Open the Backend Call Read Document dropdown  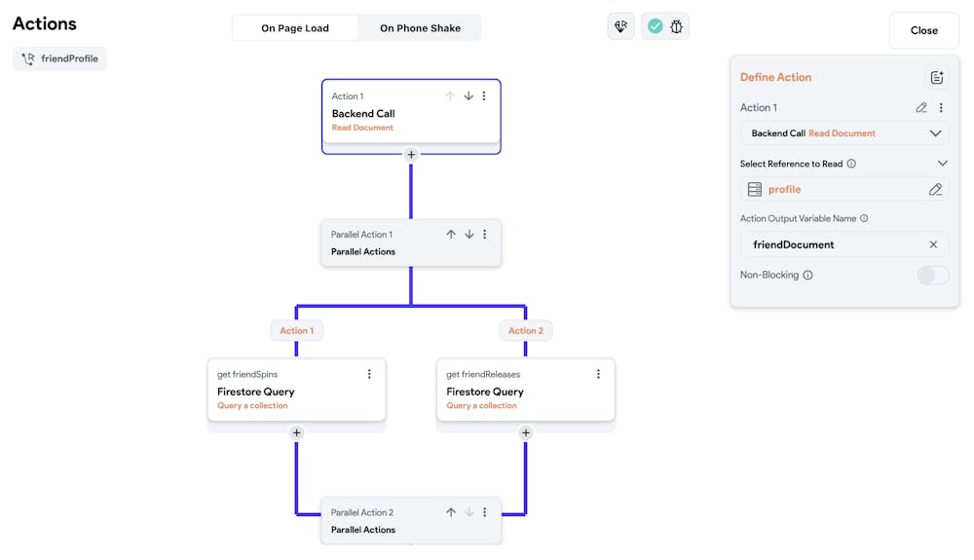point(843,133)
